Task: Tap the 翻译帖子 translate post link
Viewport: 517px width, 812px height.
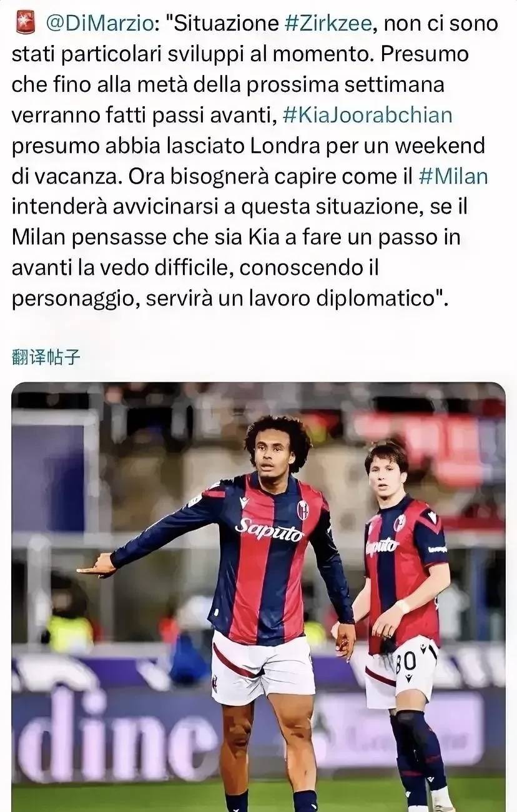Action: click(46, 357)
